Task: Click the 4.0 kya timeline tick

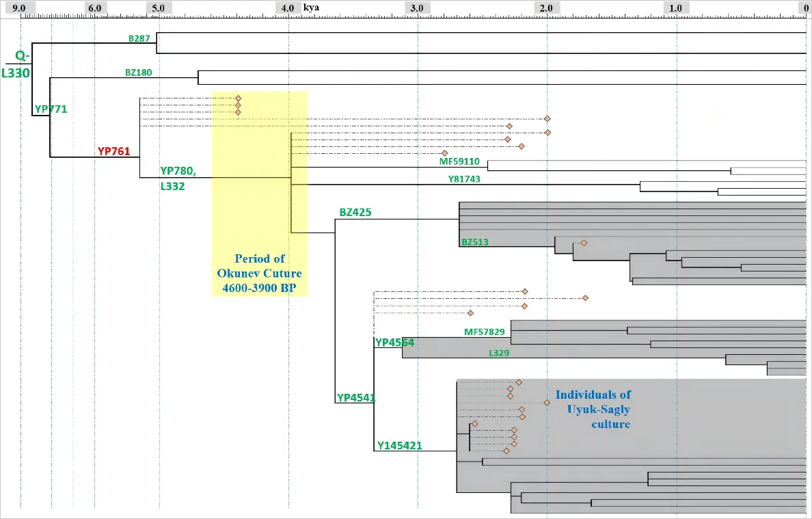Action: (x=288, y=8)
